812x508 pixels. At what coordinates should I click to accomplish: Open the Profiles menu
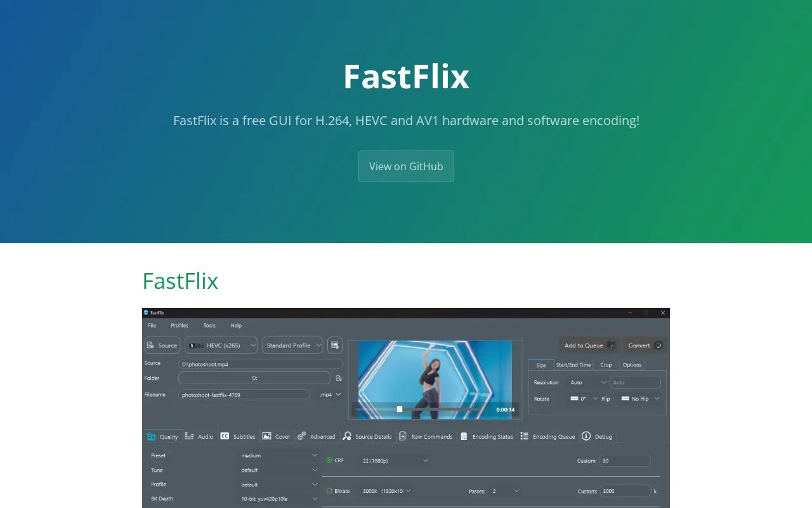click(x=180, y=325)
